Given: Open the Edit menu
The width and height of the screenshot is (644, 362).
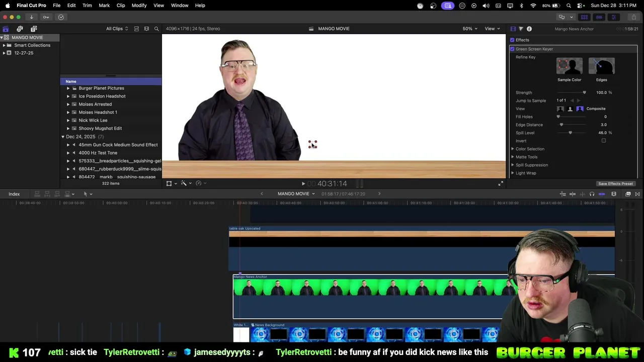Looking at the screenshot, I should point(71,6).
